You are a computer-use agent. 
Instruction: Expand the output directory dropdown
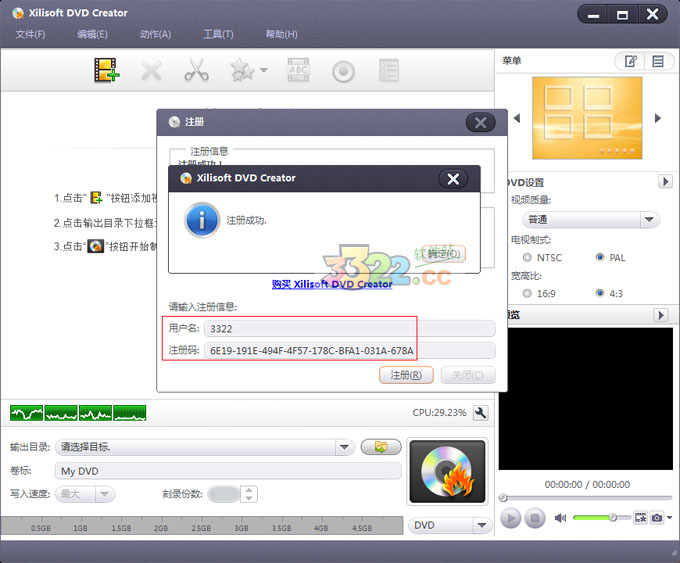(x=345, y=447)
